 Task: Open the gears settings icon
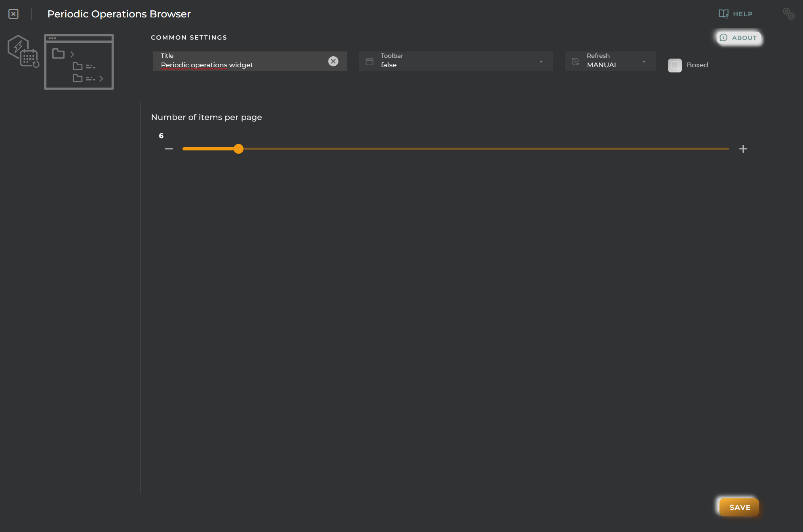tap(788, 14)
